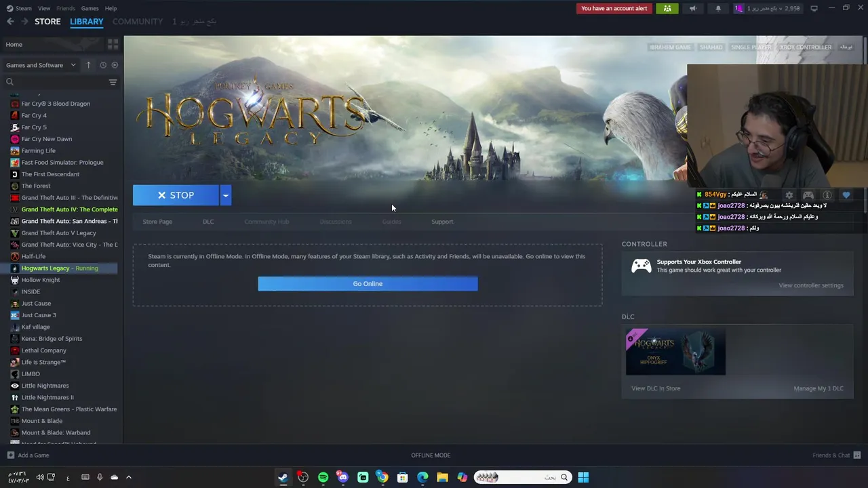
Task: Open the View menu
Action: pyautogui.click(x=44, y=8)
